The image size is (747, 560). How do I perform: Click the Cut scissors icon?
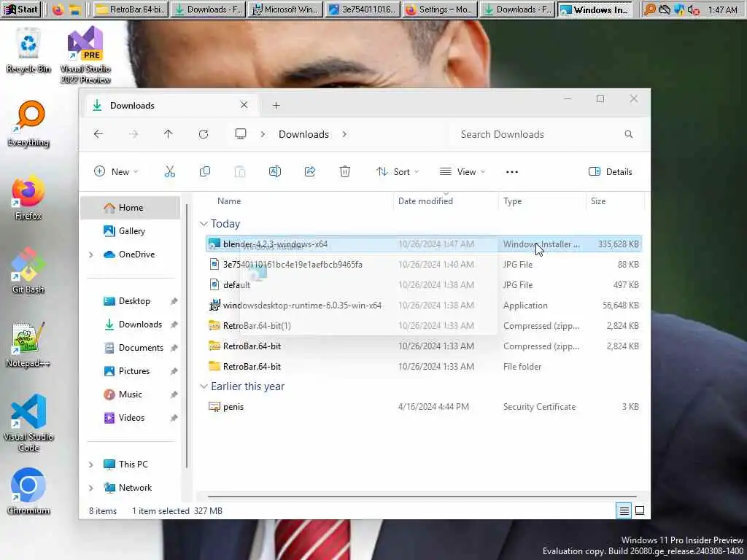[x=169, y=171]
